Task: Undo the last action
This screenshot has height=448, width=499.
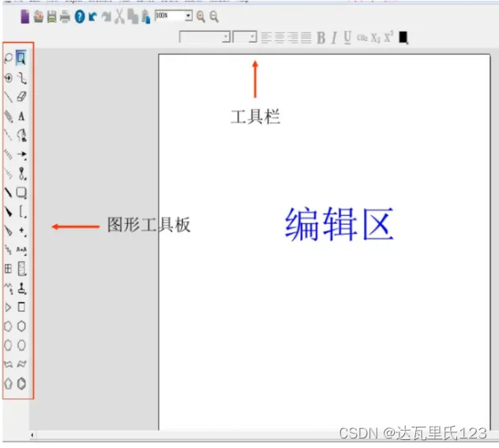Action: pyautogui.click(x=92, y=17)
